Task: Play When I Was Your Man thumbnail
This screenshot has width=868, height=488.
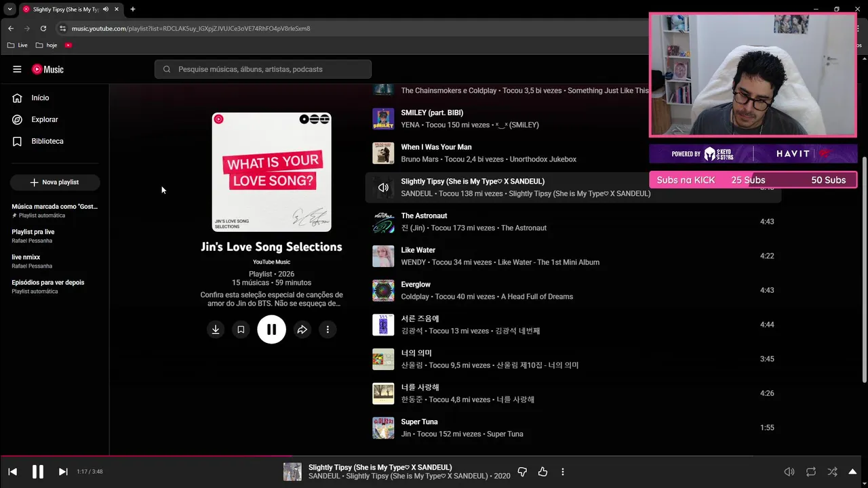Action: tap(383, 153)
